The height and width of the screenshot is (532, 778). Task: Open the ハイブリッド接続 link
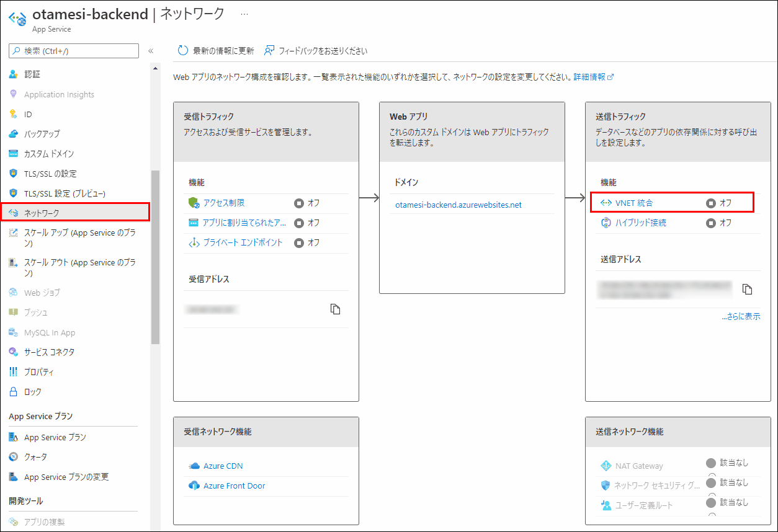tap(641, 223)
